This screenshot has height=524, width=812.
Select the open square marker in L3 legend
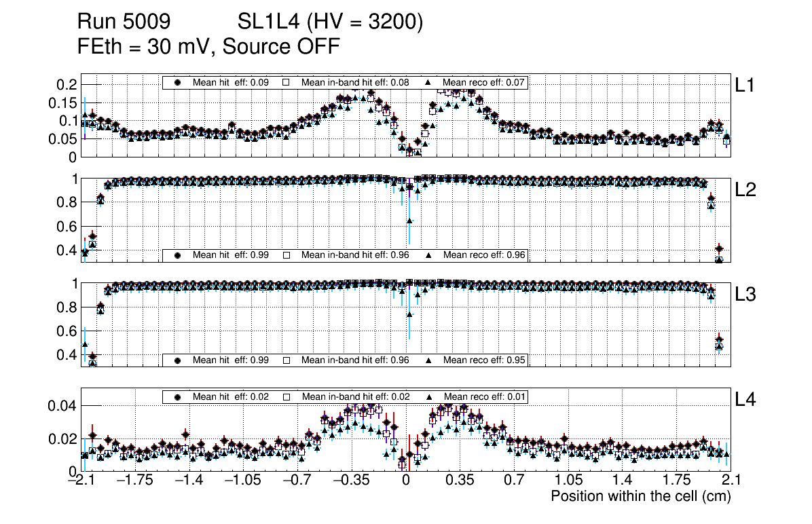tap(286, 360)
